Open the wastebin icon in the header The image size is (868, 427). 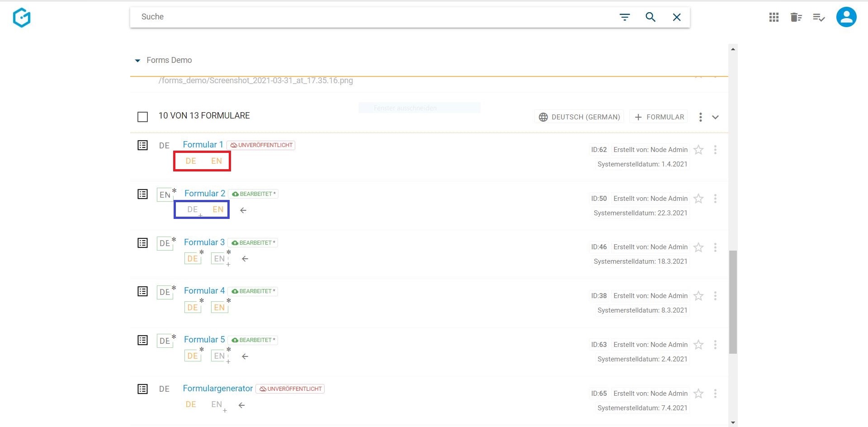coord(796,17)
